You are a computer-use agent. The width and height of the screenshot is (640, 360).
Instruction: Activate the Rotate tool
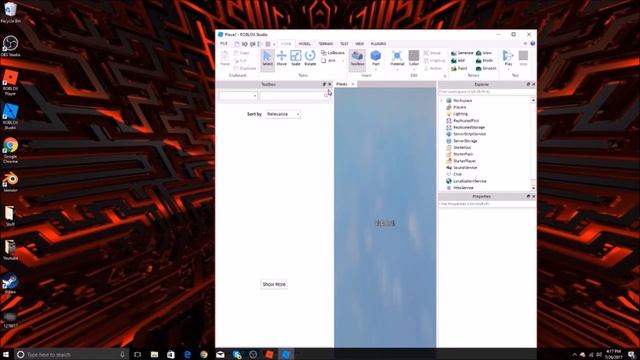click(310, 58)
